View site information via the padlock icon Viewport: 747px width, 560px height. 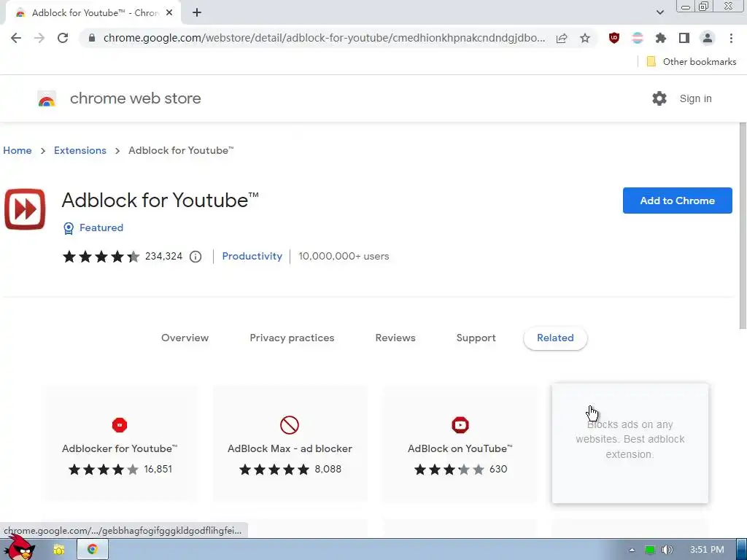tap(92, 38)
